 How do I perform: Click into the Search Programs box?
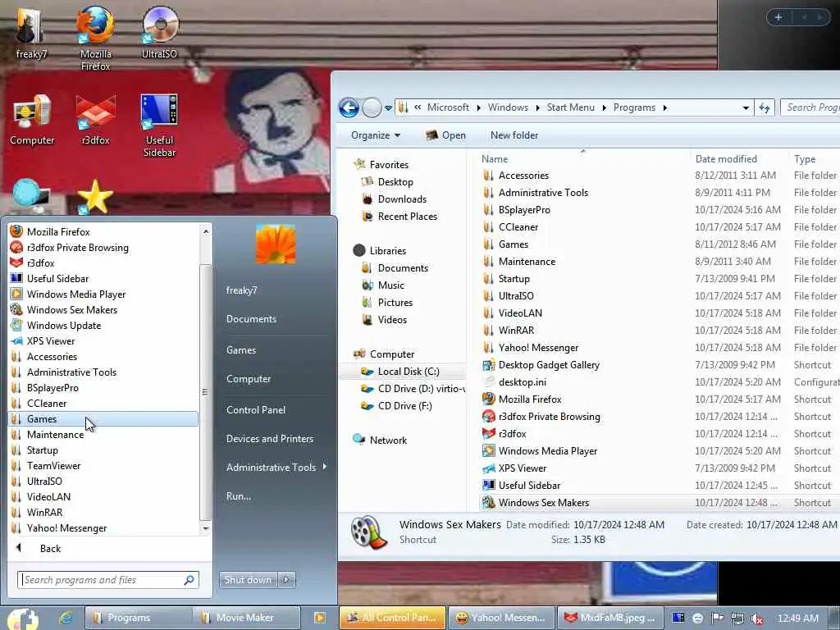click(810, 107)
